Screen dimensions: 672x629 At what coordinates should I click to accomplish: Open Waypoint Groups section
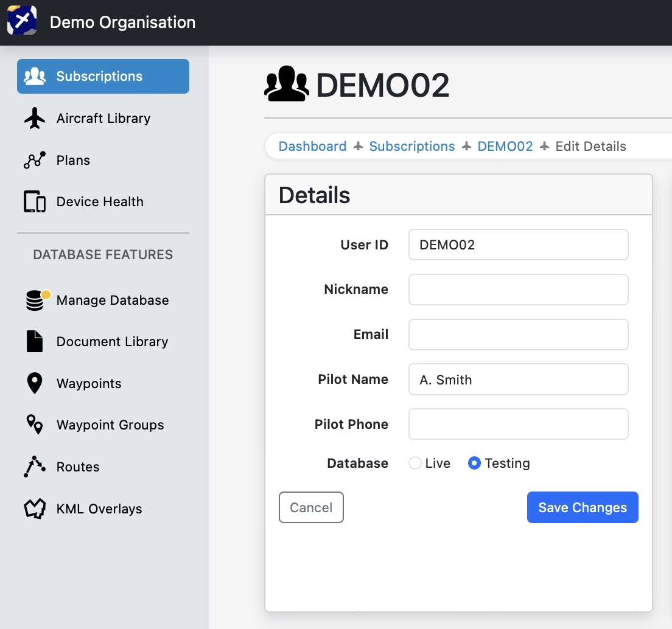click(103, 425)
